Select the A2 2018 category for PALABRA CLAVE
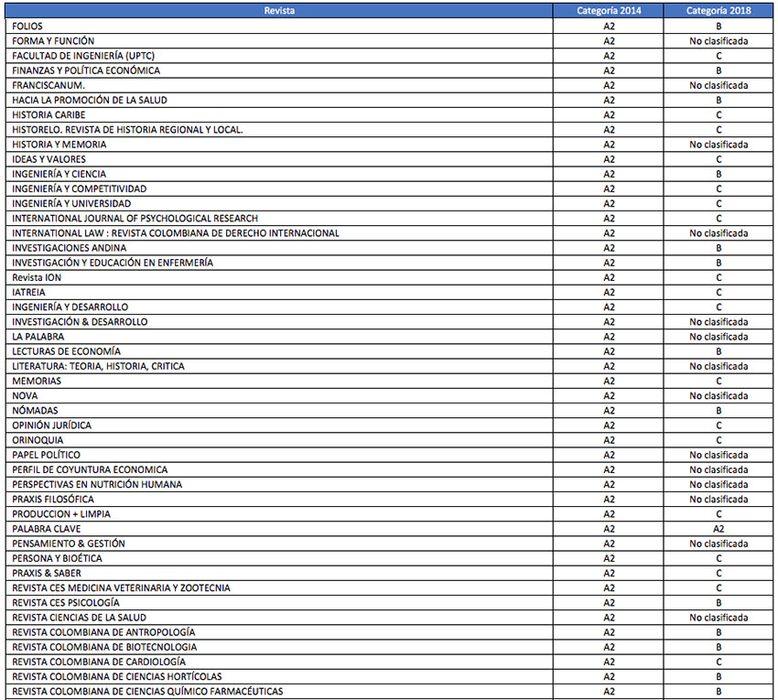Viewport: 778px width, 700px height. pos(719,529)
